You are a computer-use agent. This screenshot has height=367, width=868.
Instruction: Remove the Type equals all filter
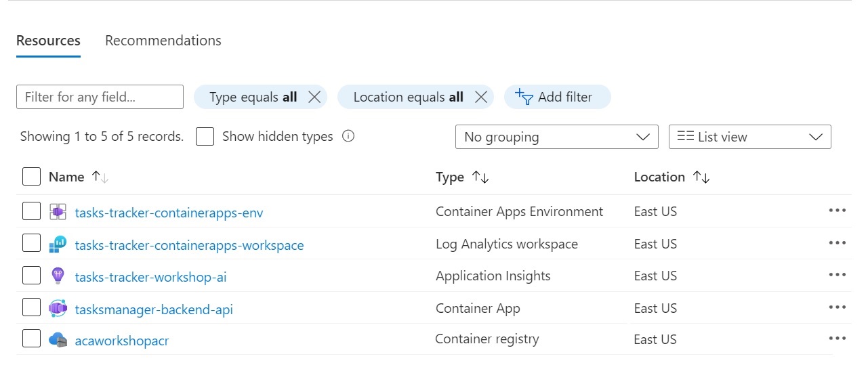(314, 97)
